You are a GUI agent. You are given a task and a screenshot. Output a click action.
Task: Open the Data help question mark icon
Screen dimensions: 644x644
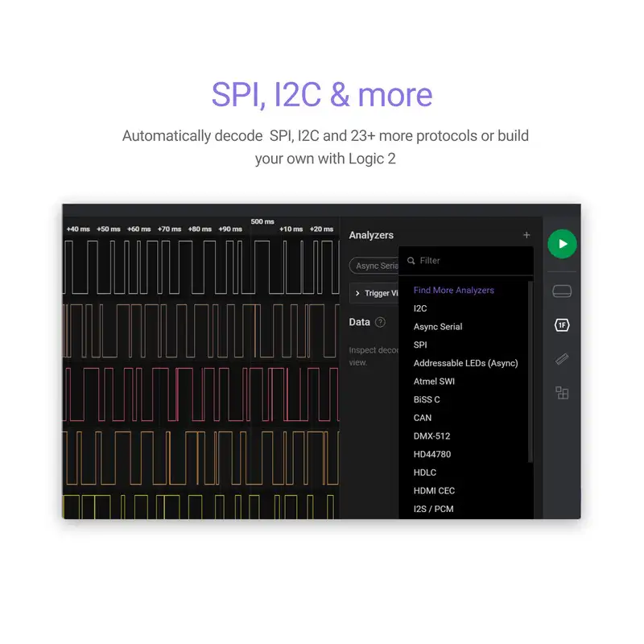(380, 323)
